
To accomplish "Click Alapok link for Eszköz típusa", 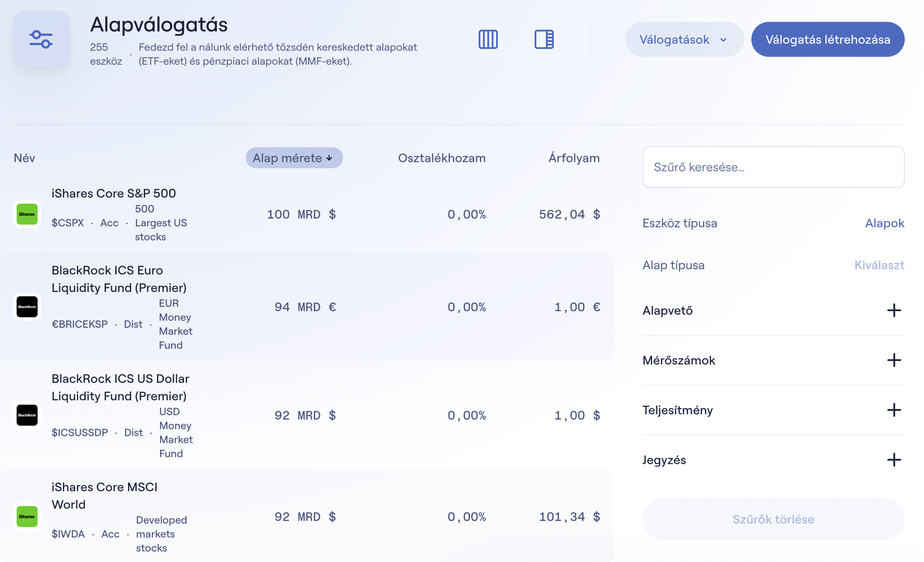I will coord(884,223).
